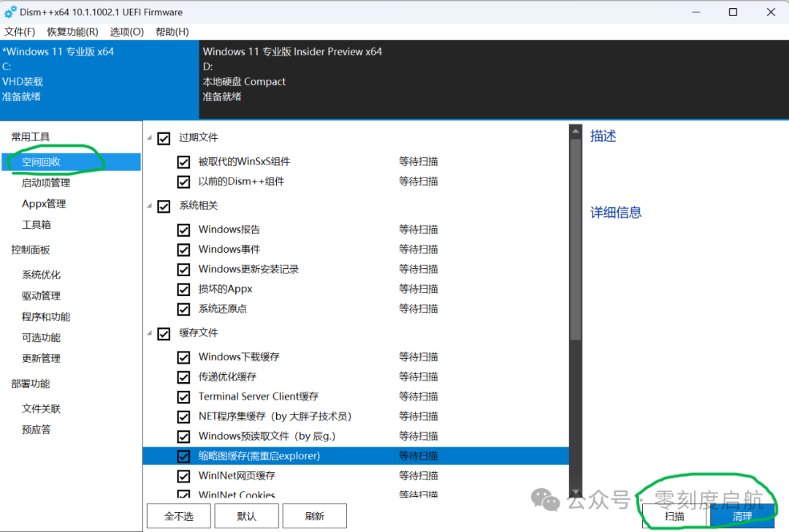This screenshot has width=789, height=532.
Task: Uncheck Windows预读取文件 checkbox
Action: pyautogui.click(x=183, y=436)
